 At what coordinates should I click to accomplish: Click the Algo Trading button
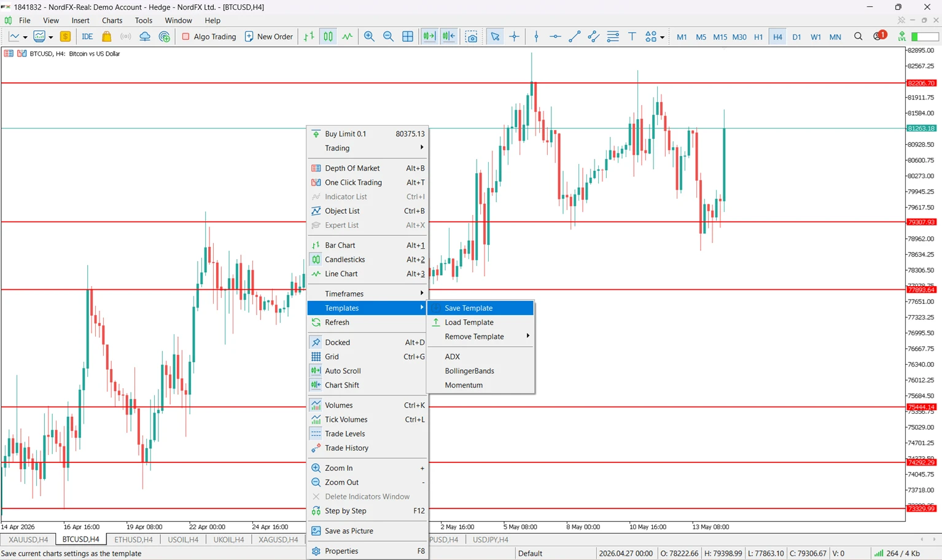pyautogui.click(x=209, y=37)
